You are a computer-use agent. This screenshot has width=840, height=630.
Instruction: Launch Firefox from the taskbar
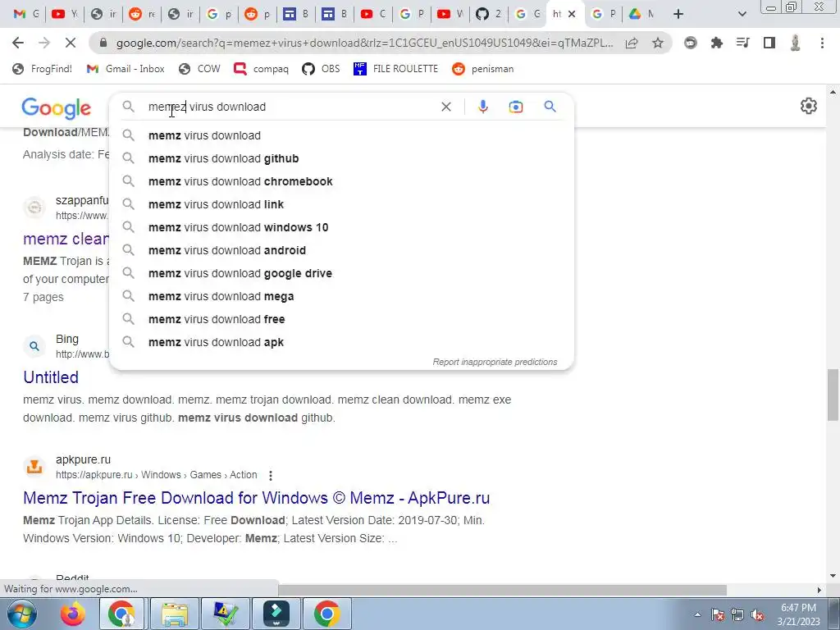pyautogui.click(x=73, y=614)
